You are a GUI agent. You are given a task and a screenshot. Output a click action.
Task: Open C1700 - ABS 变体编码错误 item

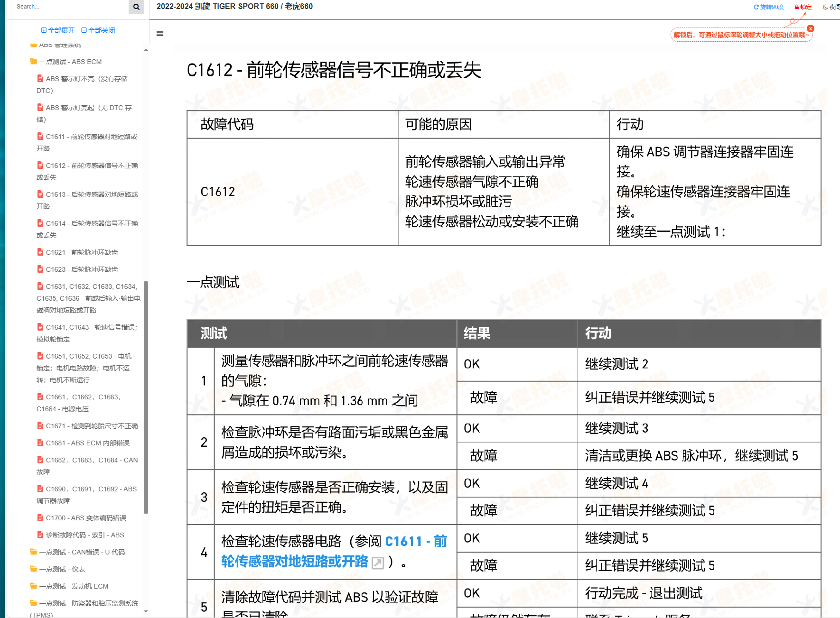pos(82,518)
